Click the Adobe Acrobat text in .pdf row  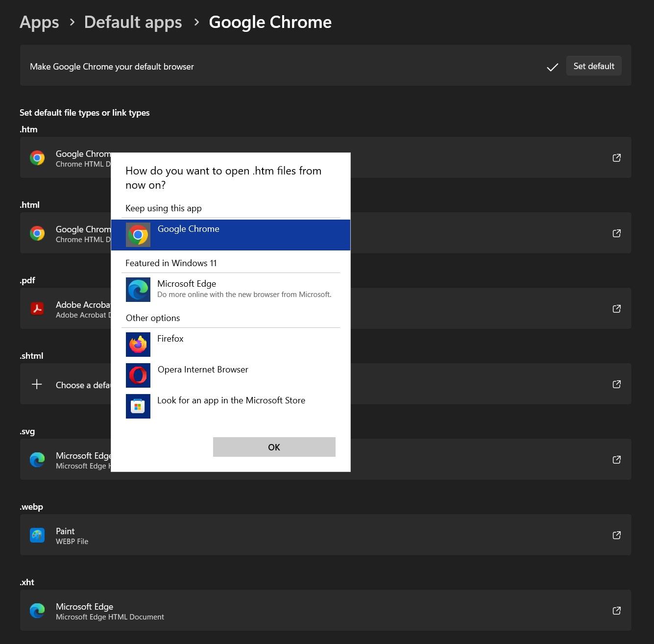click(83, 305)
